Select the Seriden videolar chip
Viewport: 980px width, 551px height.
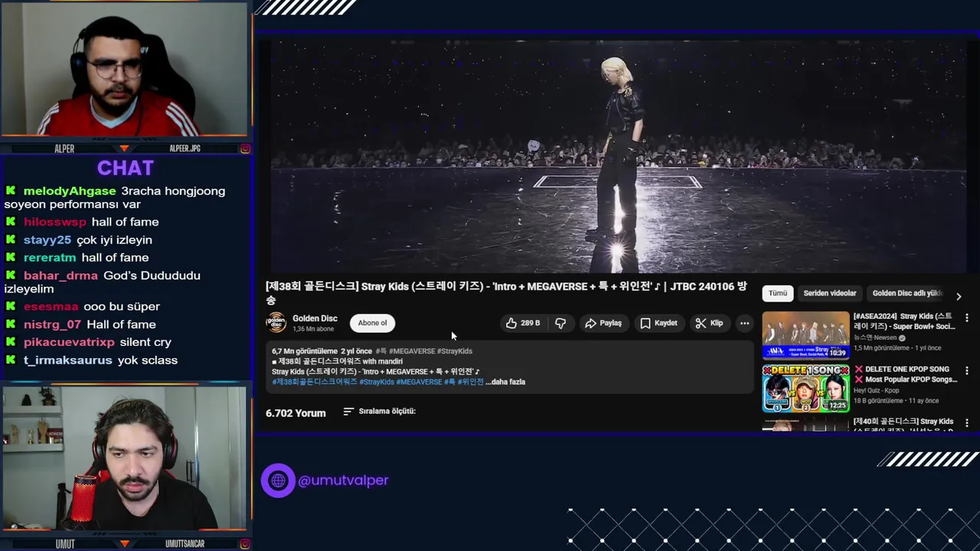[x=830, y=293]
